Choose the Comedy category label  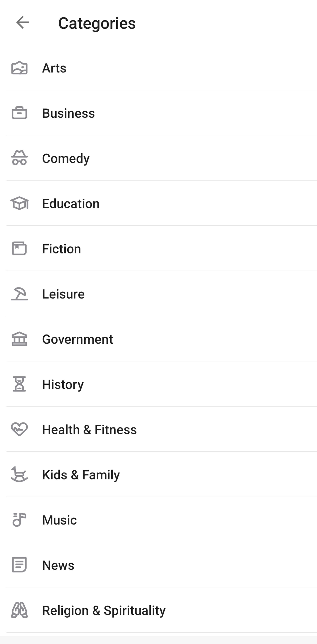coord(66,159)
